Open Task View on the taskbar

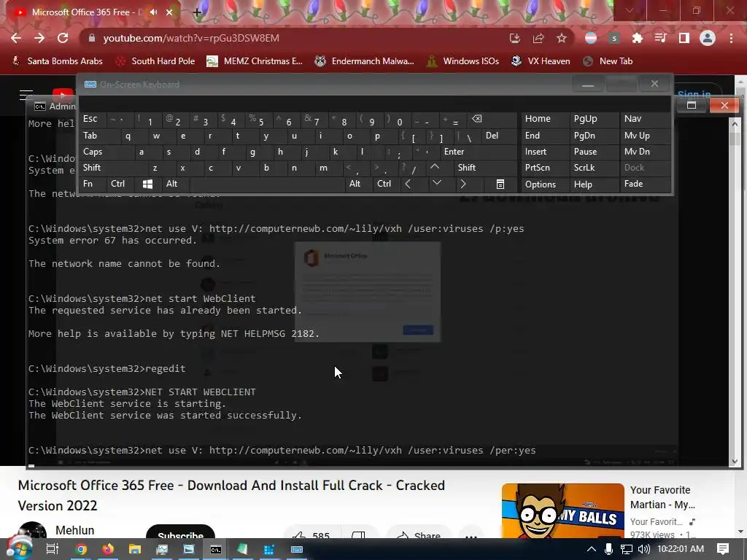click(53, 549)
